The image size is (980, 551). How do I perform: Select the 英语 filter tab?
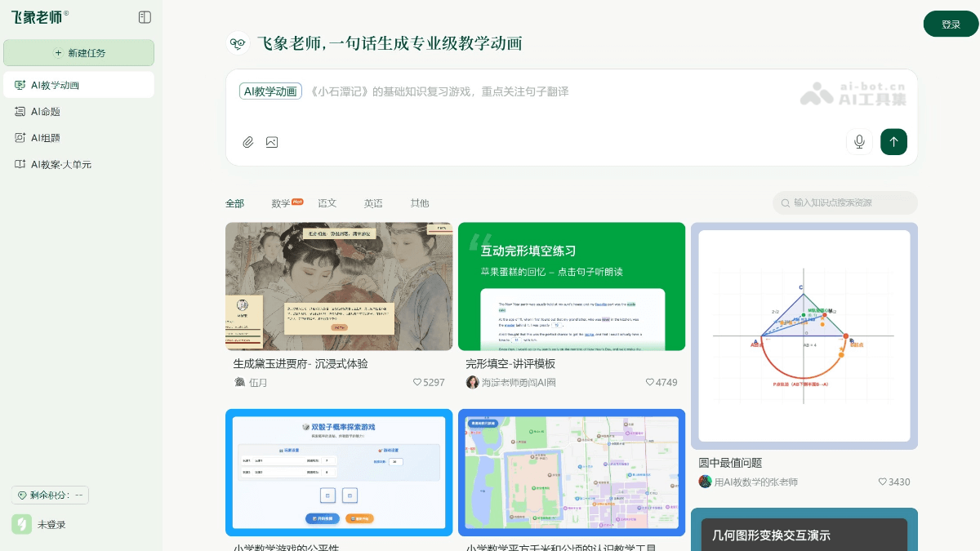(x=373, y=203)
